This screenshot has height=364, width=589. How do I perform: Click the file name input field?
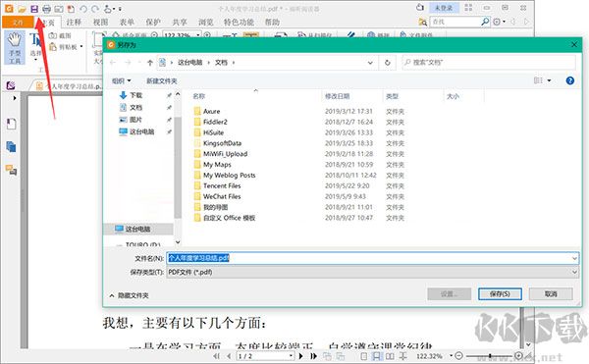[x=372, y=258]
